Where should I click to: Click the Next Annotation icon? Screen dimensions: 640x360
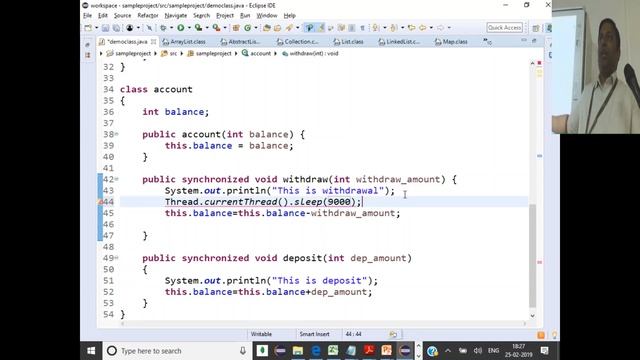tap(376, 28)
